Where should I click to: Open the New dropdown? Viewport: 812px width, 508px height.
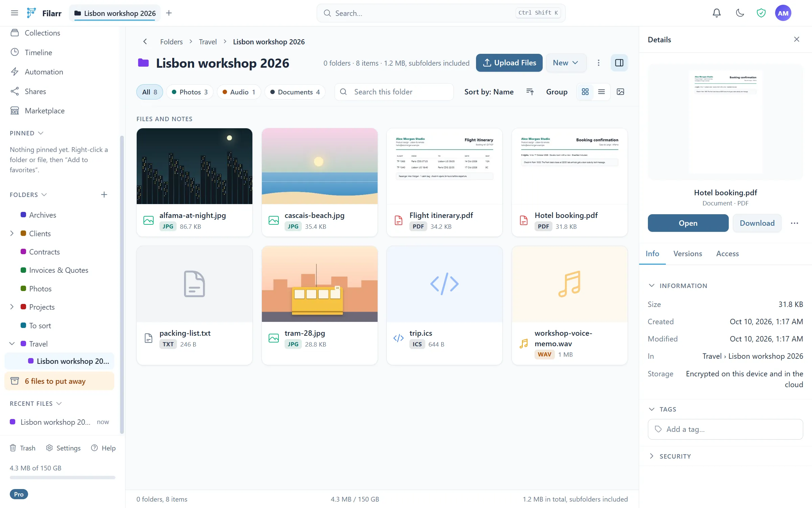tap(566, 63)
